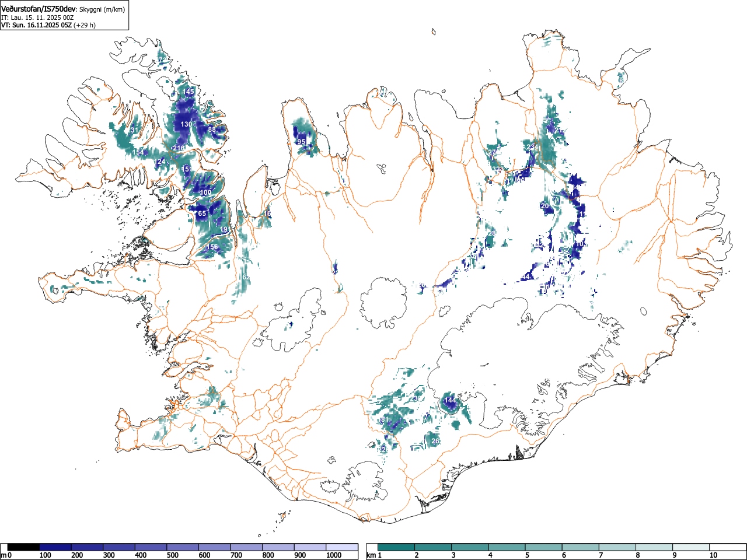Click the valid time 'VT: Sun. 16.11.2025 05Z (+29 h)'
747x560 pixels.
(x=48, y=25)
